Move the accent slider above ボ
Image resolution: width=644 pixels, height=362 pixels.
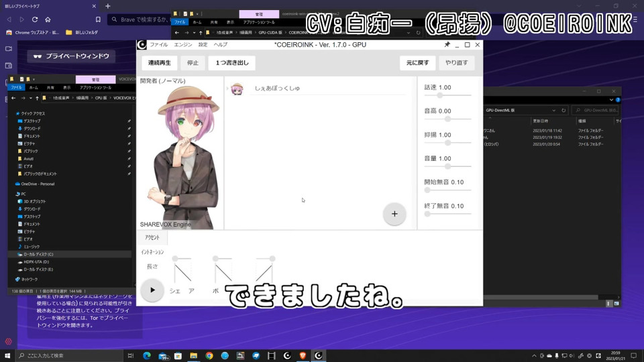coord(223,259)
